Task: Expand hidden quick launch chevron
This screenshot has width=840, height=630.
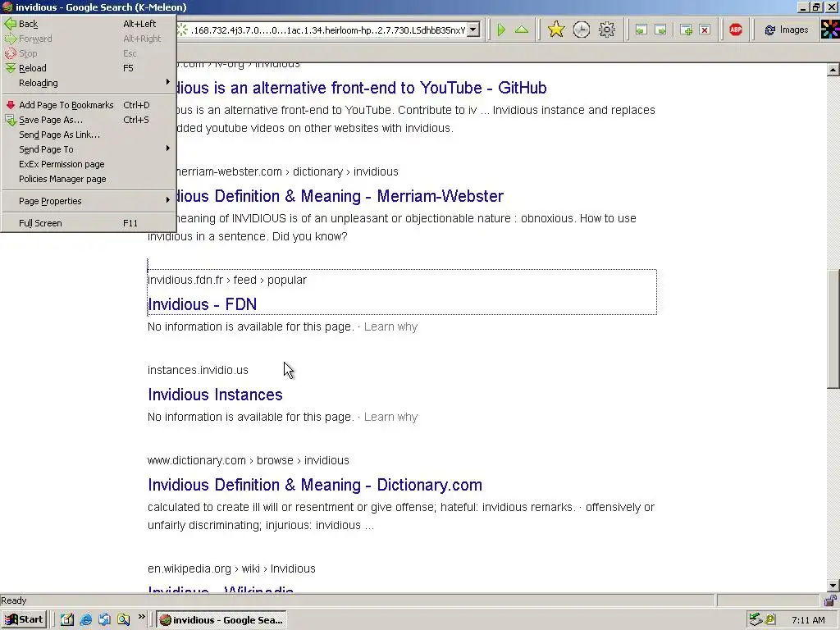Action: point(141,617)
